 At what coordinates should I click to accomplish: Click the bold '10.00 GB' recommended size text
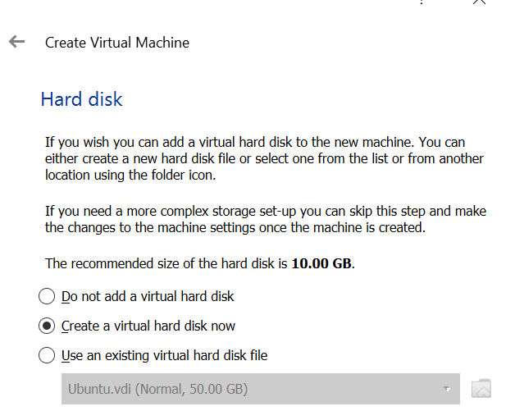(x=321, y=263)
